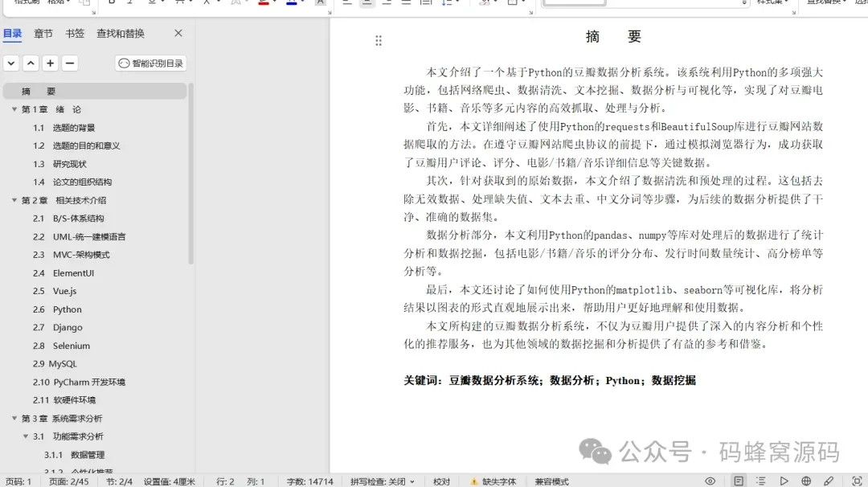Click the 智能识别目录 button

tap(150, 63)
